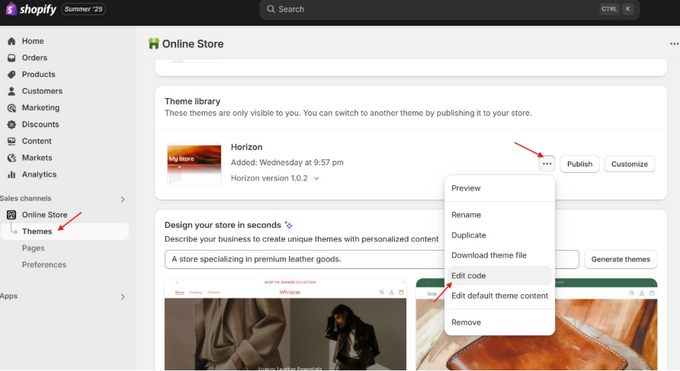Viewport: 680px width, 371px height.
Task: Open Products section
Action: [39, 75]
